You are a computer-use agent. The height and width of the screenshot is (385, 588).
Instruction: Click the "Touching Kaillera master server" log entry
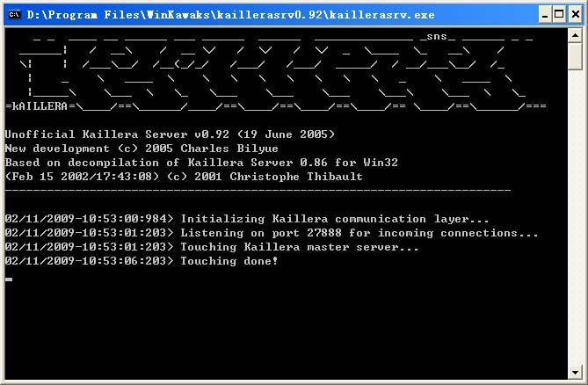[x=212, y=247]
